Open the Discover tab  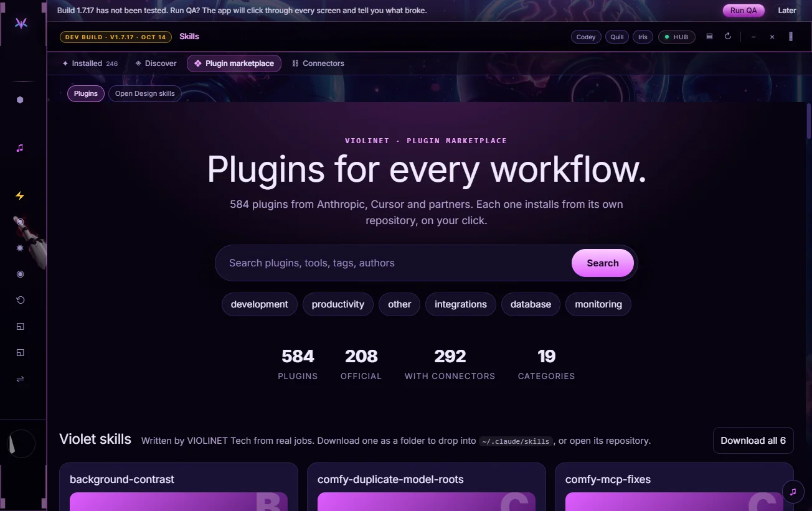156,63
